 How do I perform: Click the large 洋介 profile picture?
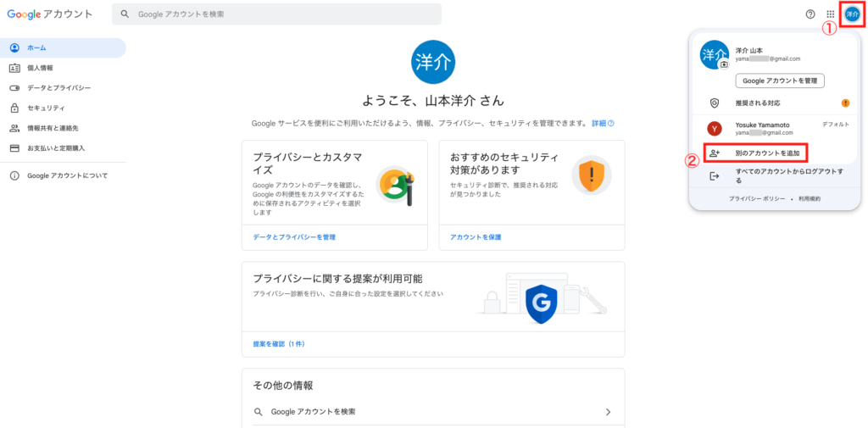pos(433,62)
